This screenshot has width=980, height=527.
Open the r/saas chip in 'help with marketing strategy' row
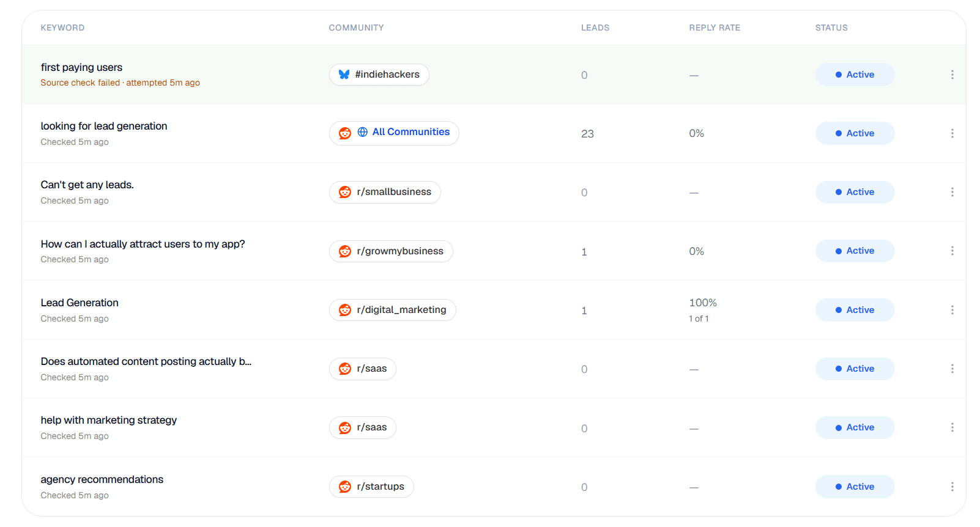(363, 427)
